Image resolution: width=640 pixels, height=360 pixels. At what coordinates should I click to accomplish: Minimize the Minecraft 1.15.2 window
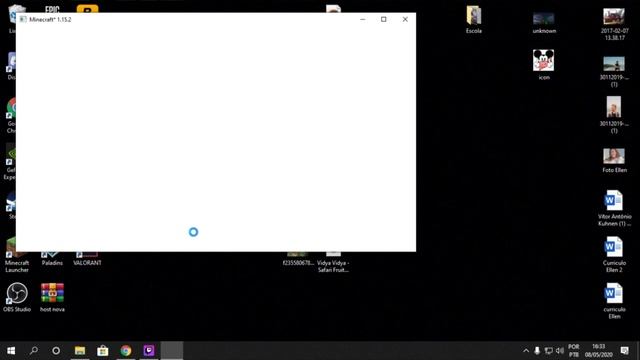[x=362, y=19]
